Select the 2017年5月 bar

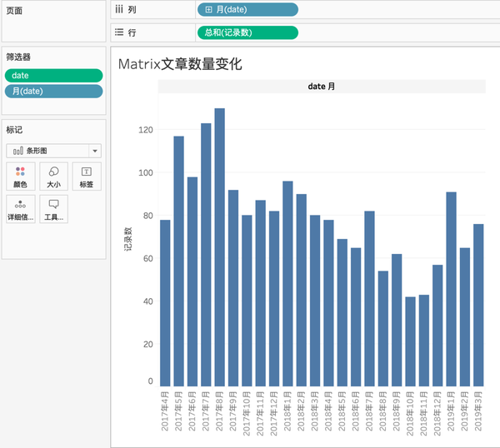coord(179,261)
